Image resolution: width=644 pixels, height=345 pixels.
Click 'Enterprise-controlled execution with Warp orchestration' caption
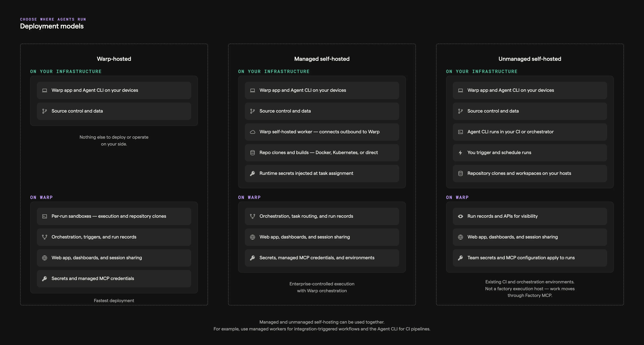click(x=322, y=287)
